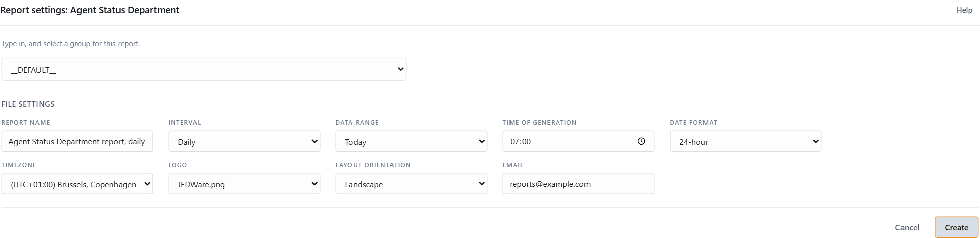The height and width of the screenshot is (238, 980).
Task: Click the Cancel button
Action: point(907,227)
